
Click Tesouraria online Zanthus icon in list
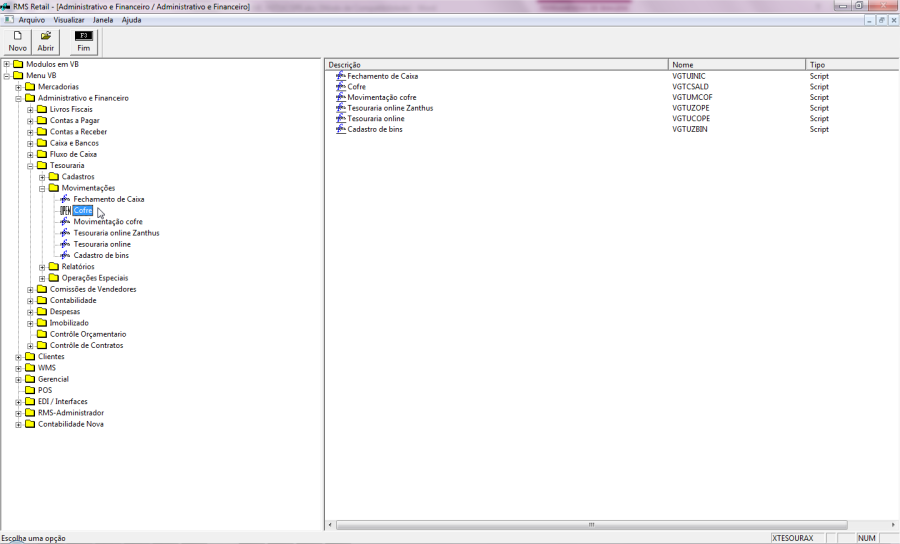pyautogui.click(x=341, y=108)
